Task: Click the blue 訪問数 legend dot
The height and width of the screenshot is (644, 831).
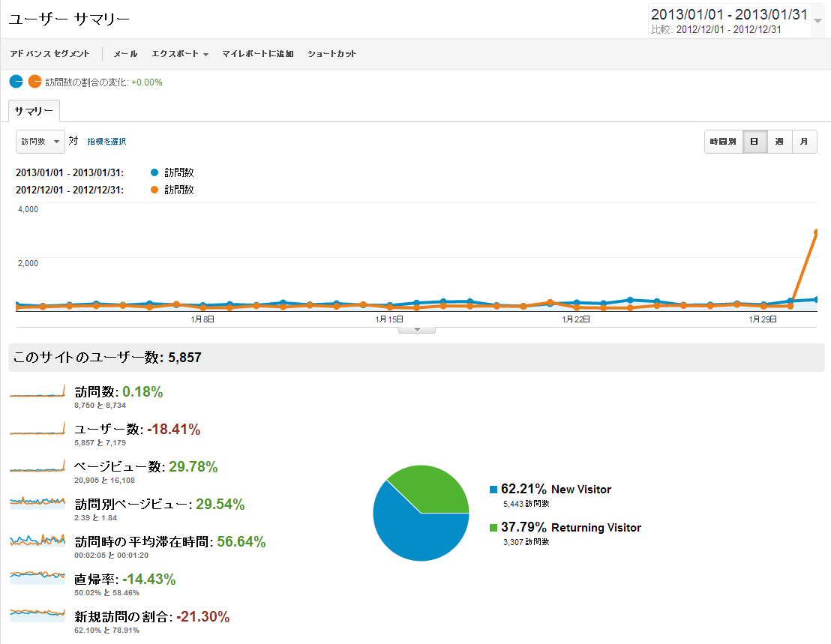Action: point(154,172)
